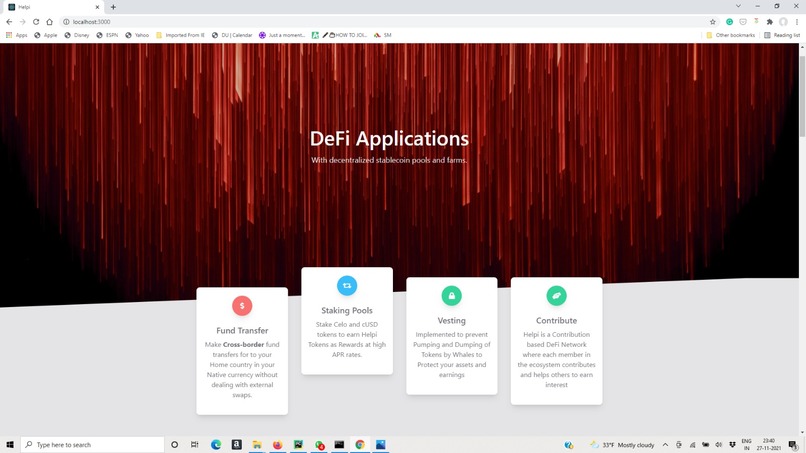Expand the Other bookmarks folder
Viewport: 806px width, 453px height.
point(730,35)
